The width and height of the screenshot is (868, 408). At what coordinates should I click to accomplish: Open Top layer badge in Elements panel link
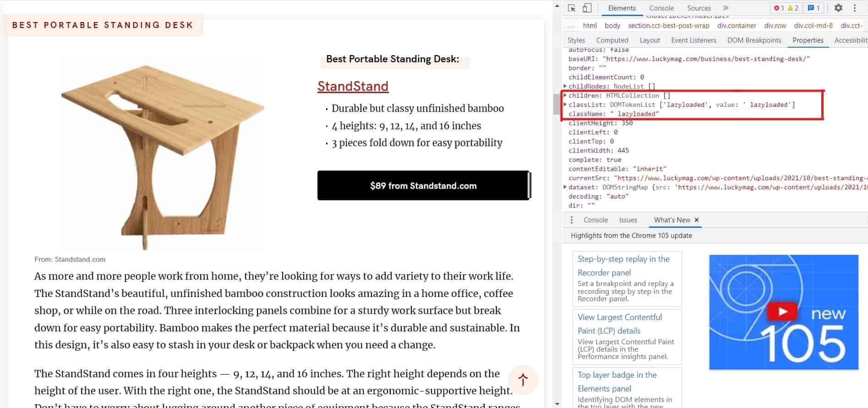point(617,382)
